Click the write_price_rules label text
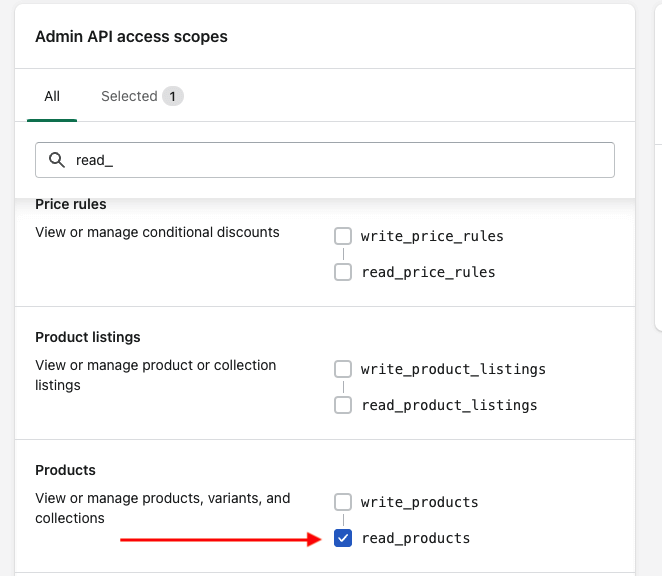662x576 pixels. [x=432, y=236]
